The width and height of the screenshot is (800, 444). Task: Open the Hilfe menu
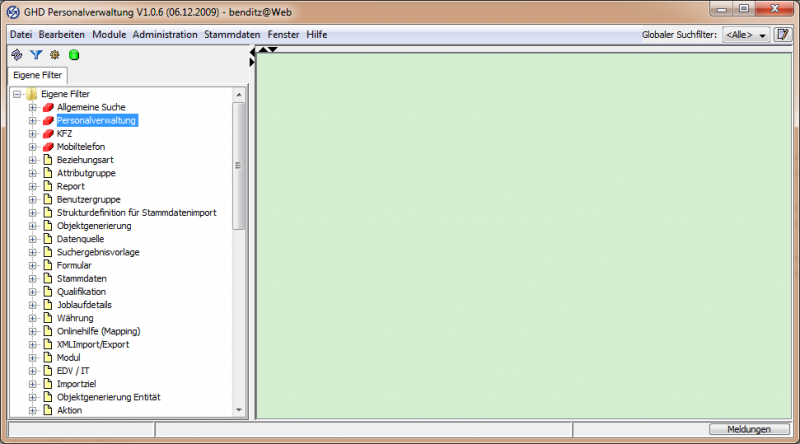[x=317, y=35]
